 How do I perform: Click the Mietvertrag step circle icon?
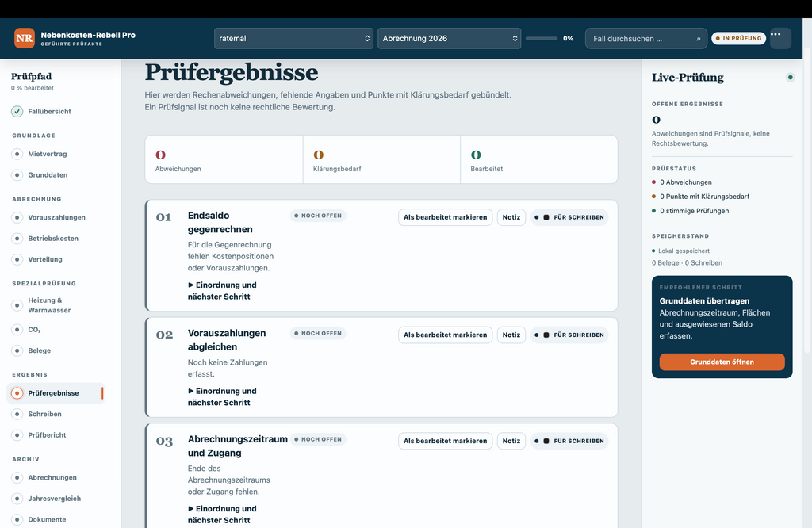coord(17,154)
